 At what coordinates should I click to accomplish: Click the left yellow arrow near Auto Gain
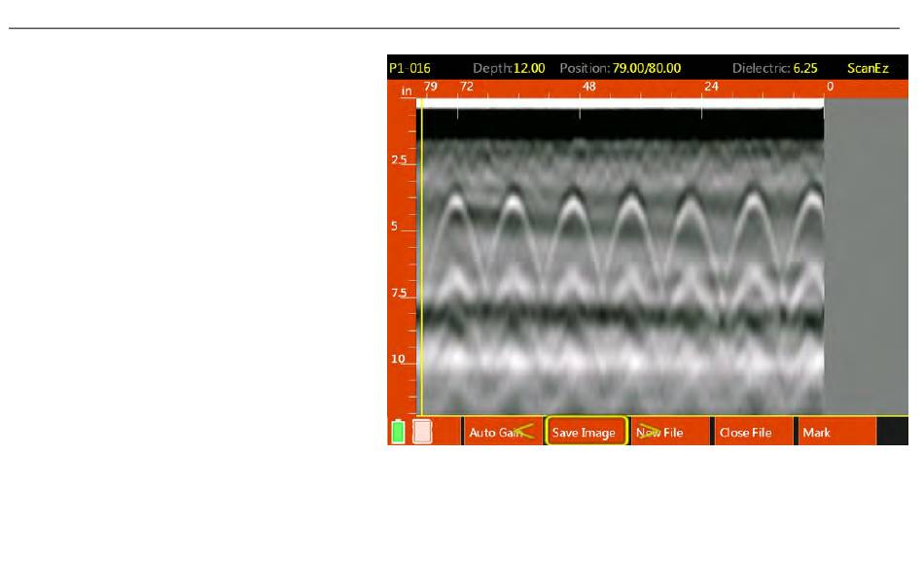click(x=525, y=431)
